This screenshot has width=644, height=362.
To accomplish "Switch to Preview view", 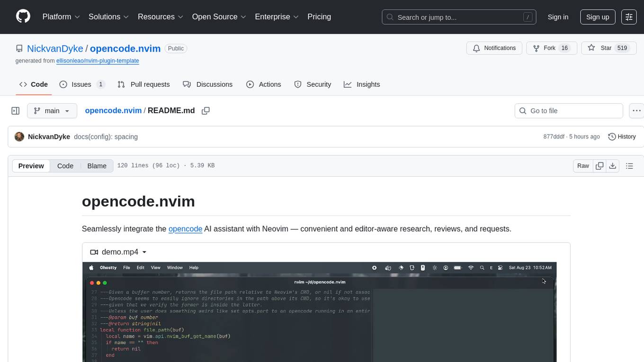I will (31, 166).
